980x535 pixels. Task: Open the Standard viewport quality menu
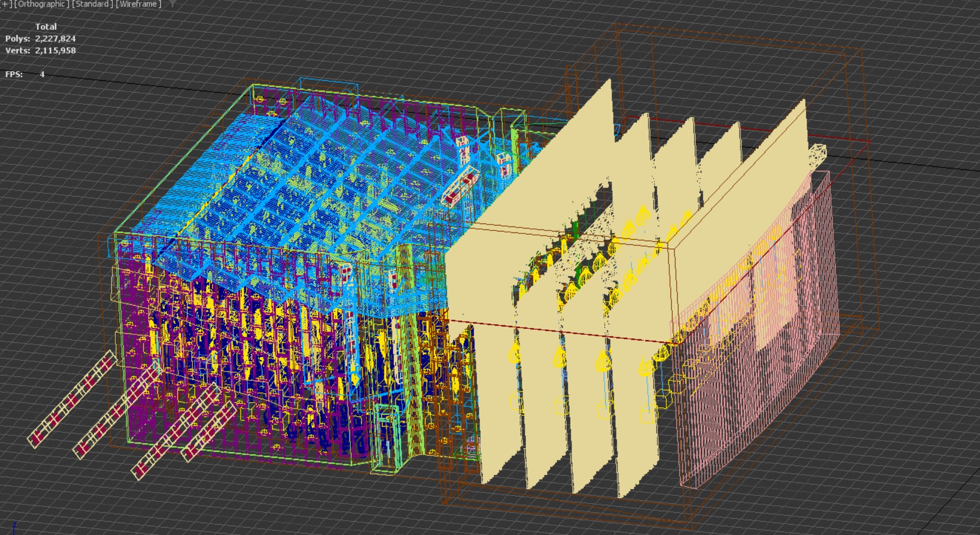coord(92,4)
